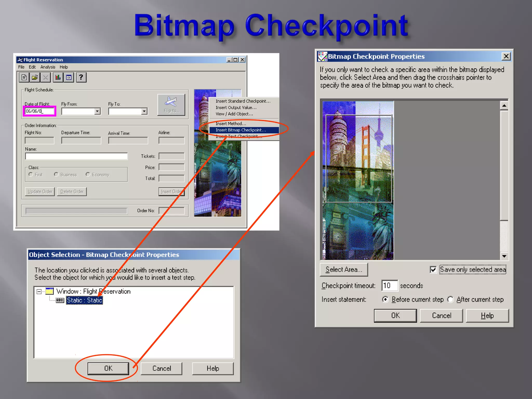Screen dimensions: 532x399
Task: Click the bitmap preview scrollbar down arrow
Action: 504,256
